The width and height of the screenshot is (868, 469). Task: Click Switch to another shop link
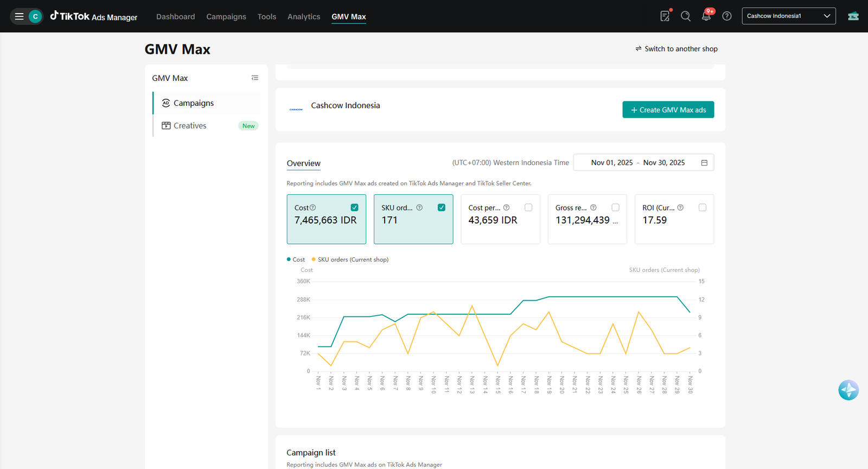(676, 49)
